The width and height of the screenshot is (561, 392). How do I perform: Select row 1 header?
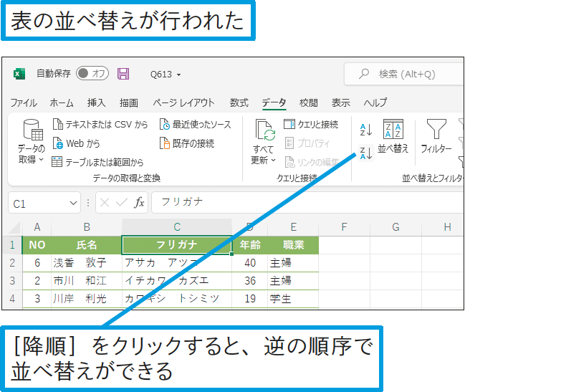[x=12, y=245]
